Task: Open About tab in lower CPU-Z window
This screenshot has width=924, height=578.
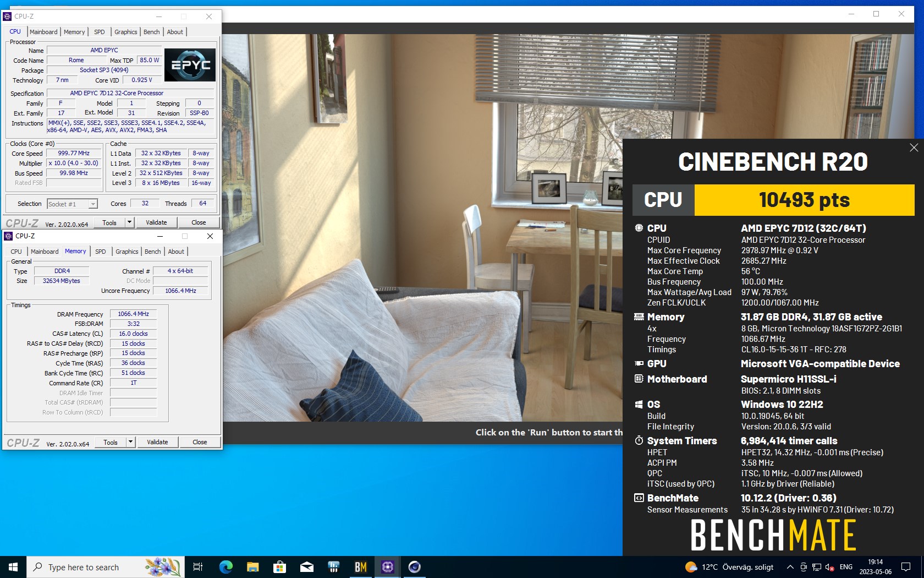Action: [176, 252]
